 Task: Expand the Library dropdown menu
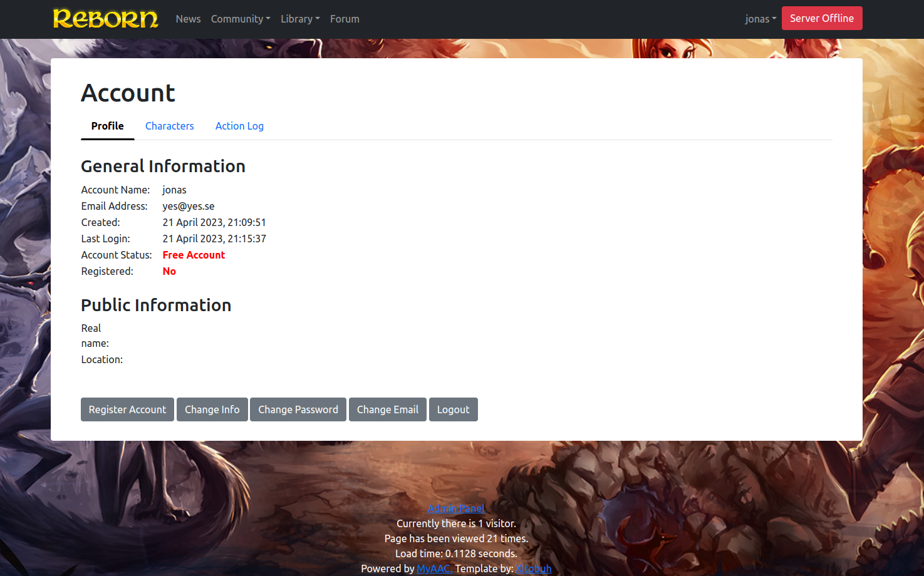coord(300,19)
